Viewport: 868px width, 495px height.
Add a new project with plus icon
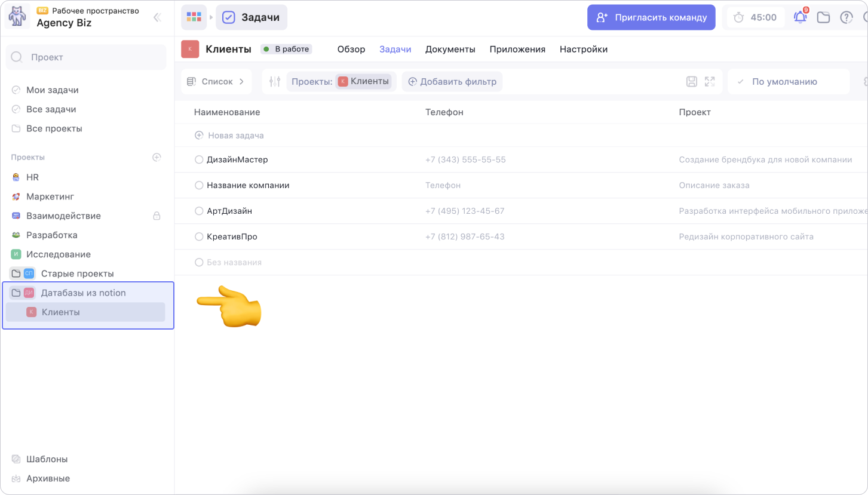[x=157, y=157]
